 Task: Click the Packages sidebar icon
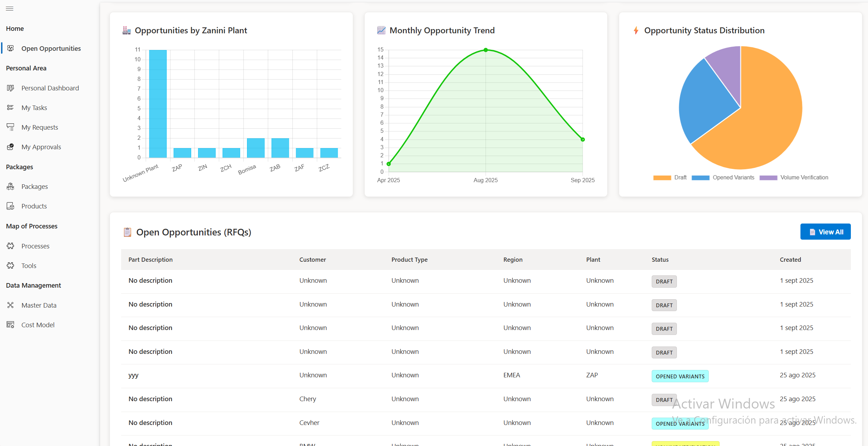pos(10,186)
